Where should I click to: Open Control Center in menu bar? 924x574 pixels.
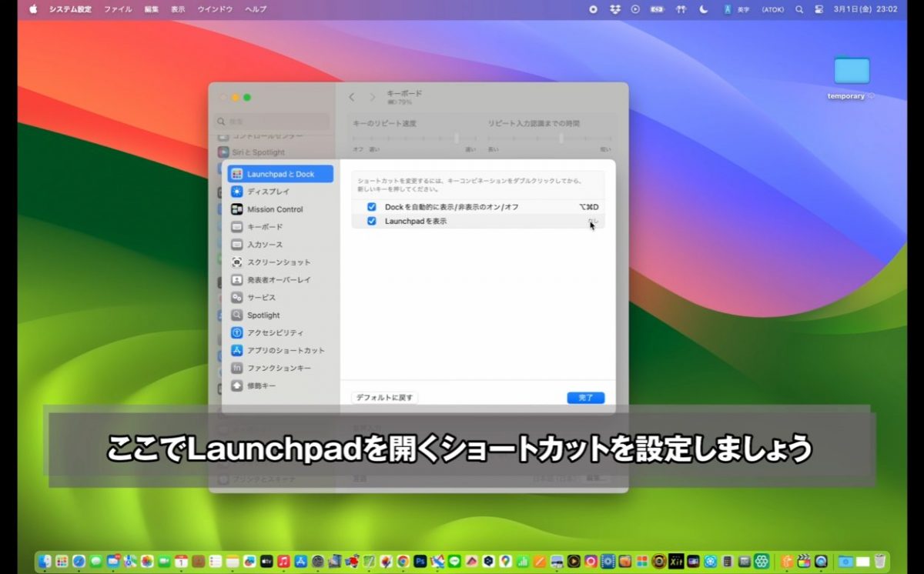(819, 9)
